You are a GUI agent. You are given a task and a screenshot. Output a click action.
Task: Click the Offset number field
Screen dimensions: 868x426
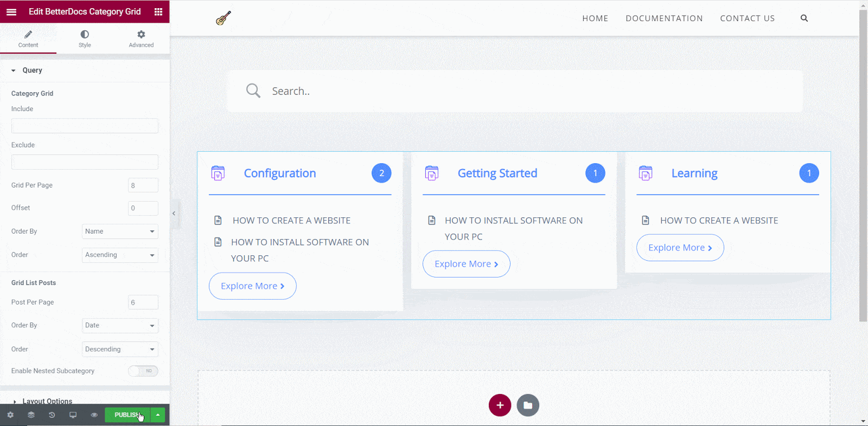pyautogui.click(x=143, y=208)
